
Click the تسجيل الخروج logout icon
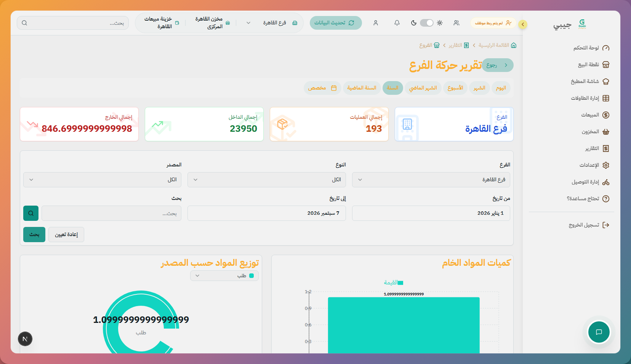606,225
